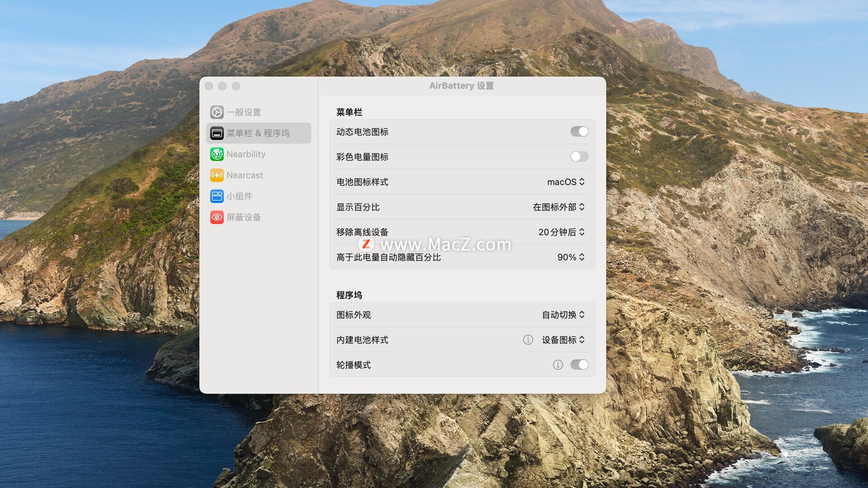The width and height of the screenshot is (868, 488).
Task: Click the 内建电池样式 label
Action: 362,340
